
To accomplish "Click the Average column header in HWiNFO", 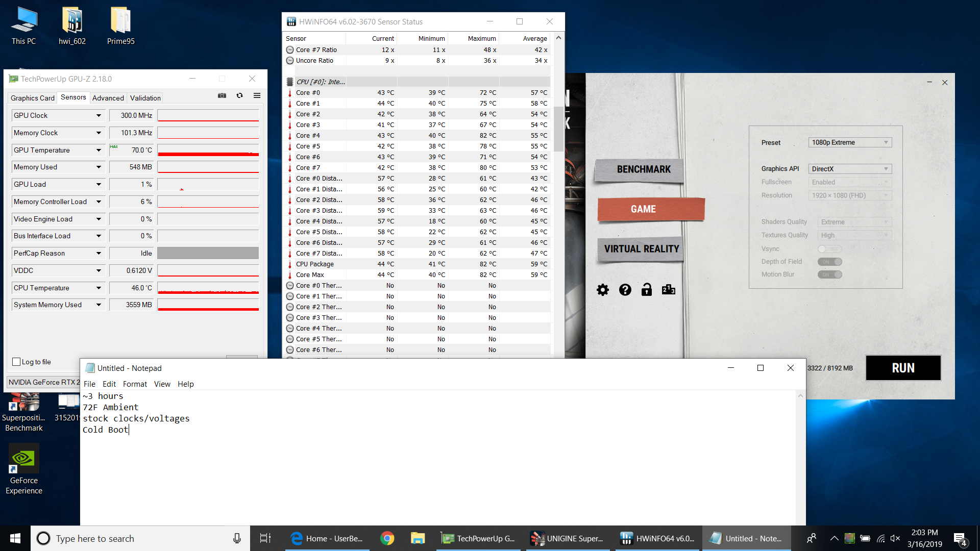I will pos(525,39).
